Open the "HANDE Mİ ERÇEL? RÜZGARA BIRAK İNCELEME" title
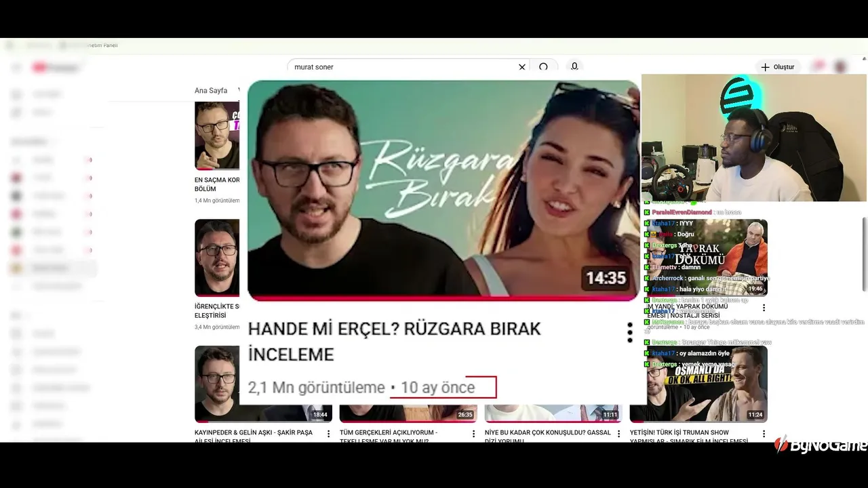Viewport: 868px width, 488px height. [x=394, y=342]
